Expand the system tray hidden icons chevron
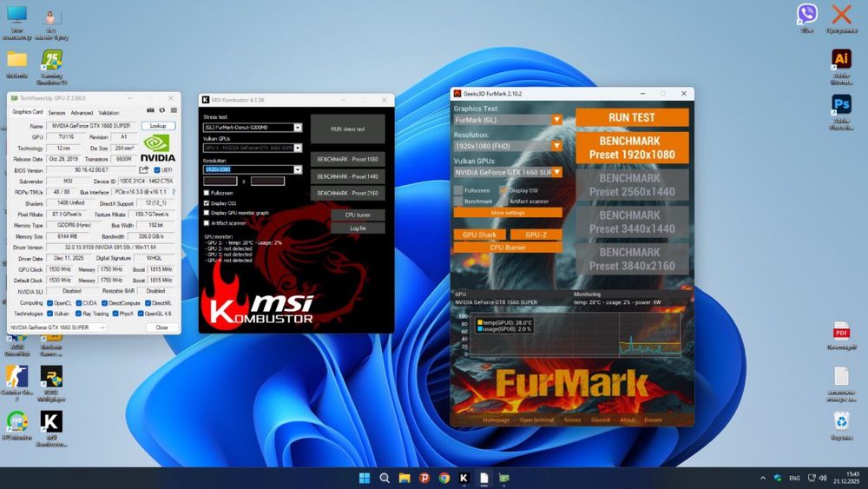This screenshot has height=489, width=868. 763,478
